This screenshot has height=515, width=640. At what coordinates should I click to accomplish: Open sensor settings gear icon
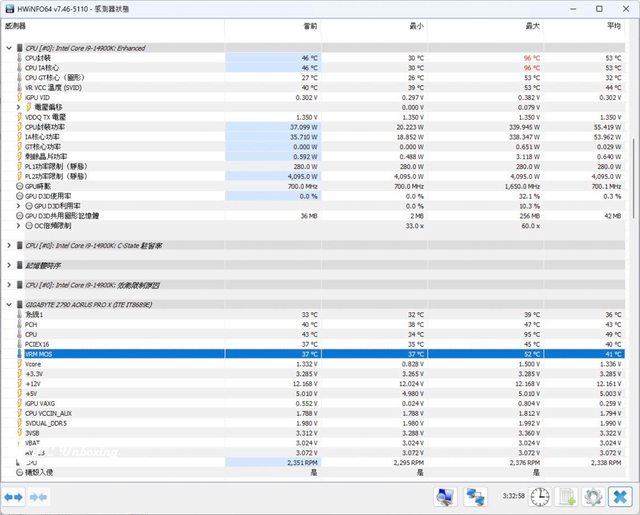(x=593, y=496)
